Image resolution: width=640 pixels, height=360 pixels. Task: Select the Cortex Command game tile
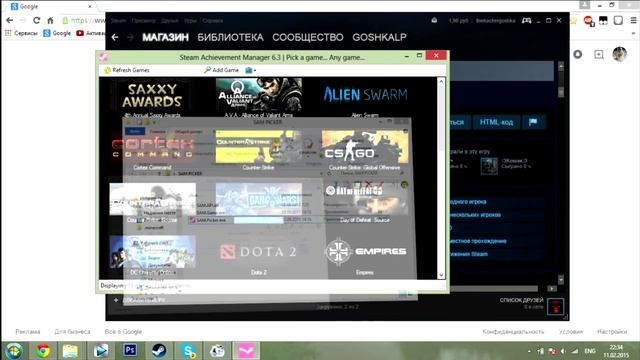click(152, 150)
